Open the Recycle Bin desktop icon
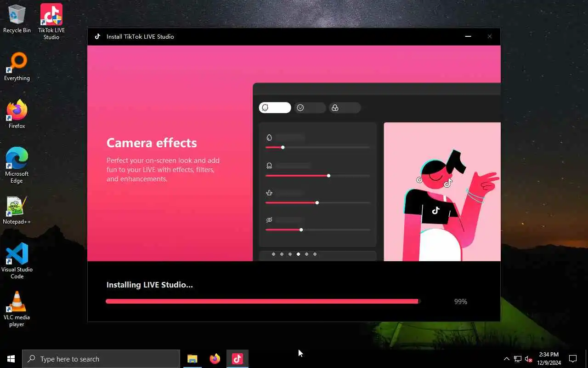The width and height of the screenshot is (588, 368). click(x=17, y=18)
